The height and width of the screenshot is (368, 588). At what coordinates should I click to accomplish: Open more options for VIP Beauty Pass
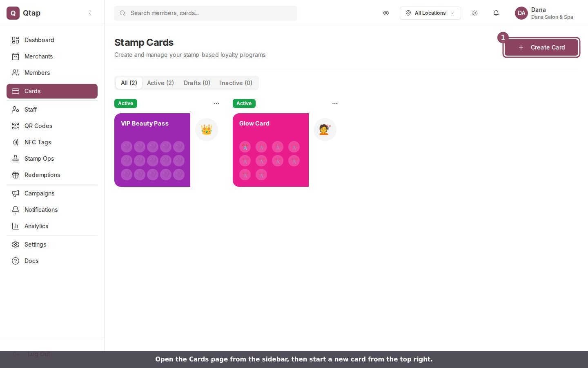[x=216, y=103]
